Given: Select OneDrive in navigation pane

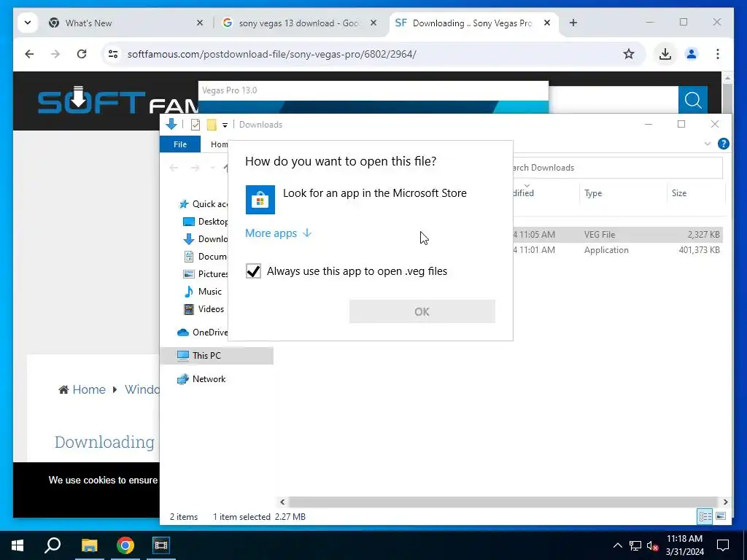Looking at the screenshot, I should pos(203,332).
